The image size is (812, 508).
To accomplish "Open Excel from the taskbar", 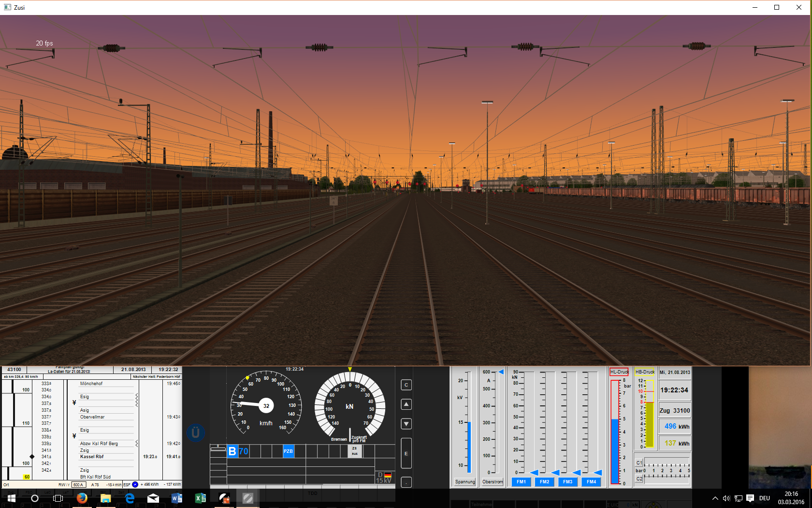I will coord(200,498).
